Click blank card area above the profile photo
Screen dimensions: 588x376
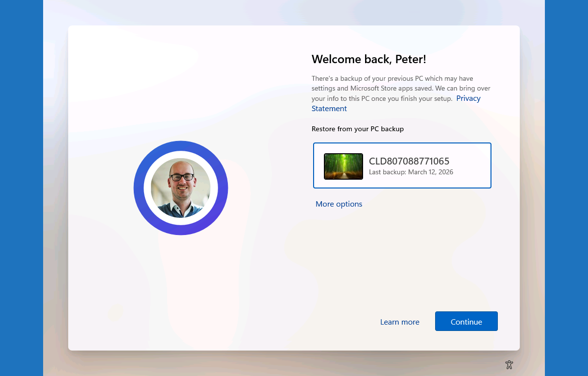point(181,88)
